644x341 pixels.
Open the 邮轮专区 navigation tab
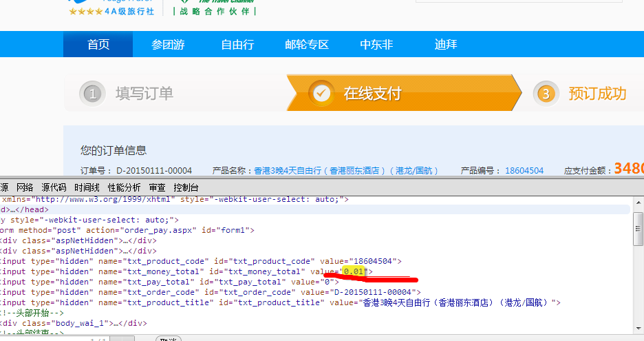307,44
